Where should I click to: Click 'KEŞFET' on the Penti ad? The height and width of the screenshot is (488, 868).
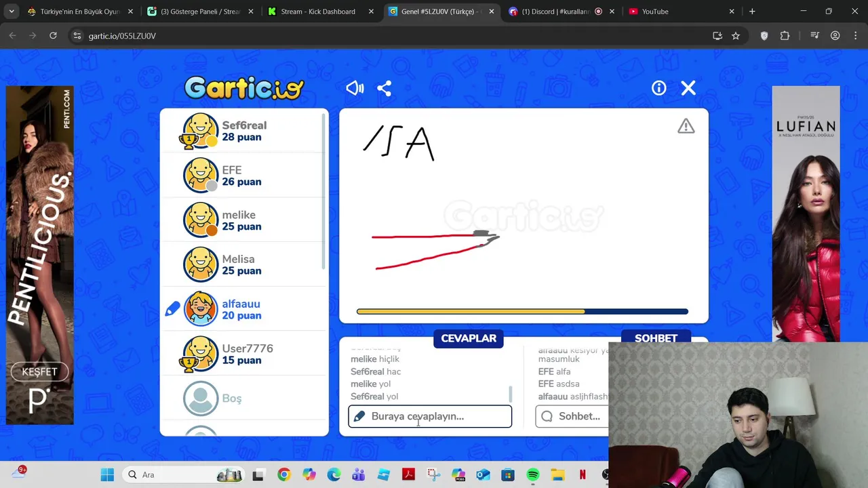click(39, 371)
